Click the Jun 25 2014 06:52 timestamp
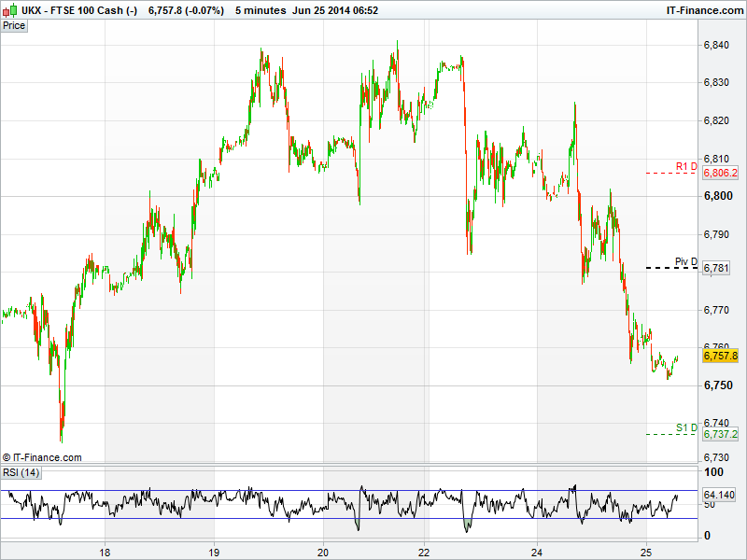The height and width of the screenshot is (560, 747). (x=334, y=10)
